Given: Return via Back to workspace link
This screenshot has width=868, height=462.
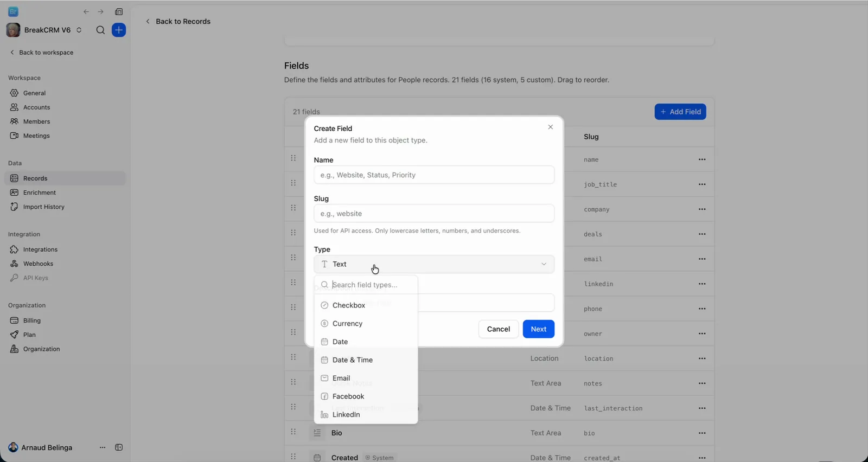Looking at the screenshot, I should point(42,53).
